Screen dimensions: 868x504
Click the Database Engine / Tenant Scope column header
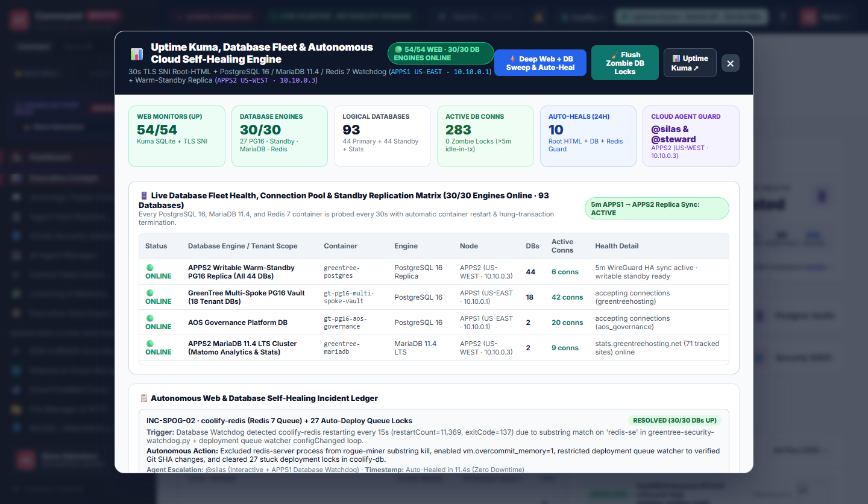(243, 246)
